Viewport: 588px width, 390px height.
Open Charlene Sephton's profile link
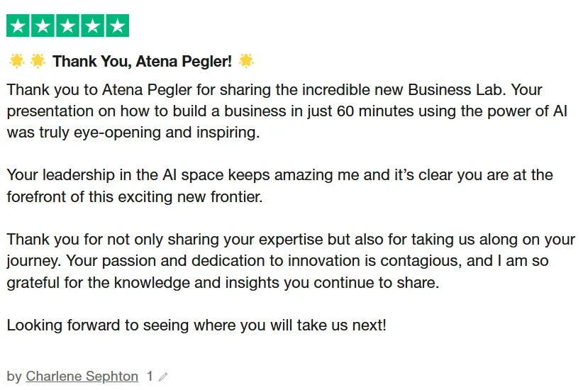click(82, 377)
